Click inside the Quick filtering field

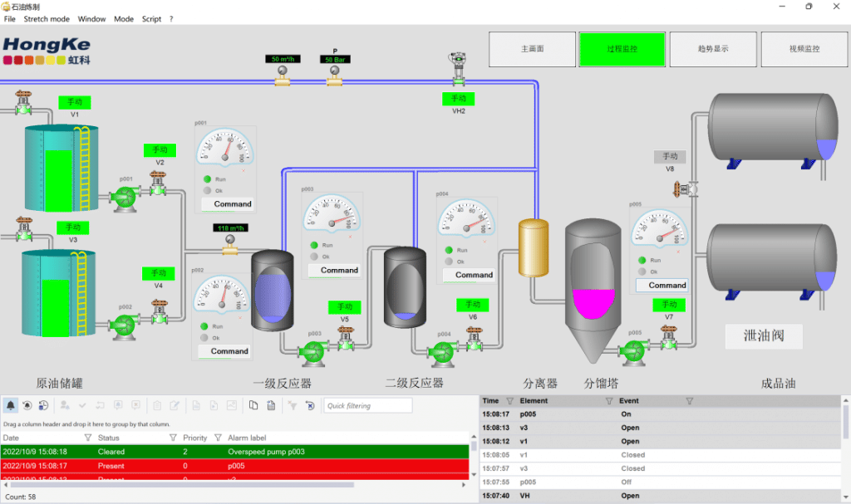367,405
